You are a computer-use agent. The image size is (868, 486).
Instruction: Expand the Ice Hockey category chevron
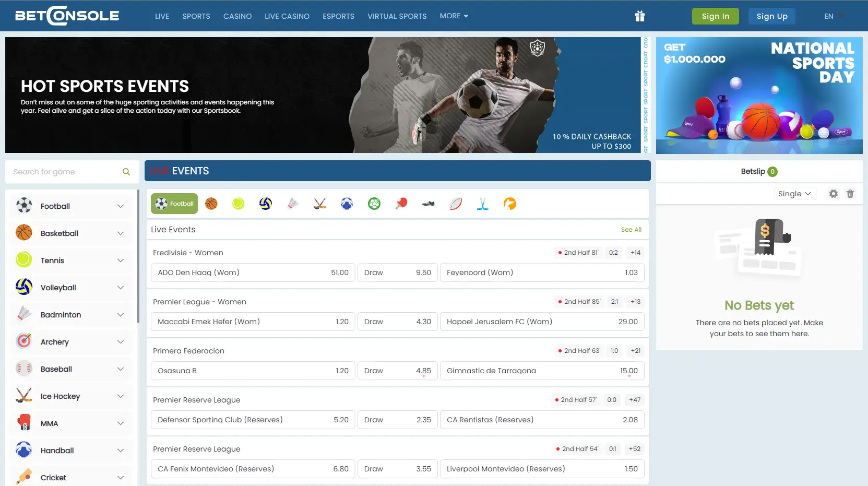[121, 396]
